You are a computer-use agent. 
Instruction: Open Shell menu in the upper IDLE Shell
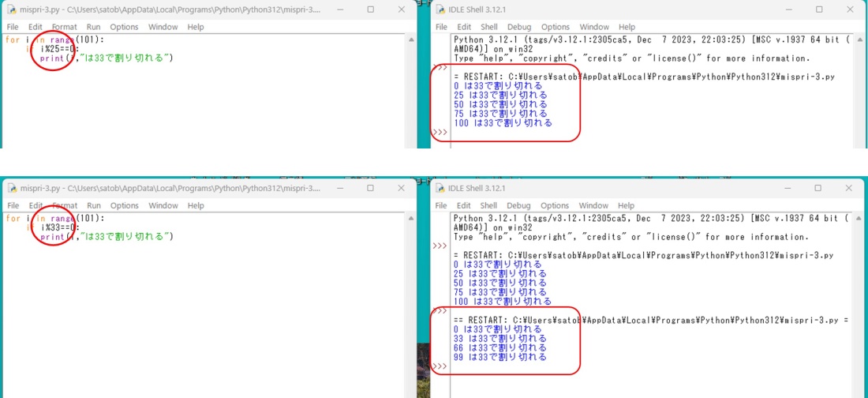489,27
